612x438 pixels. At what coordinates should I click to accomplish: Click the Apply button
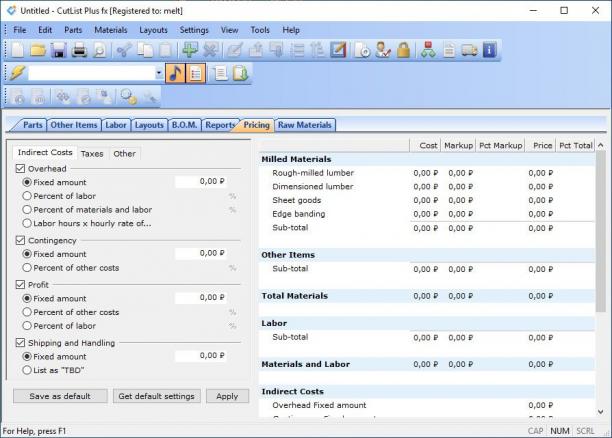pos(227,396)
